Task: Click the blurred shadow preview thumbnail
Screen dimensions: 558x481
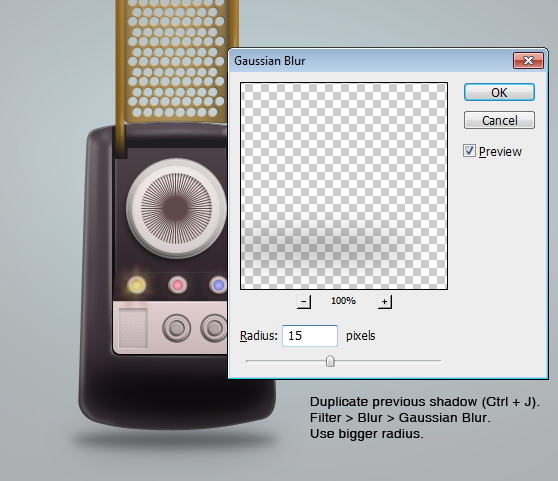Action: click(344, 186)
